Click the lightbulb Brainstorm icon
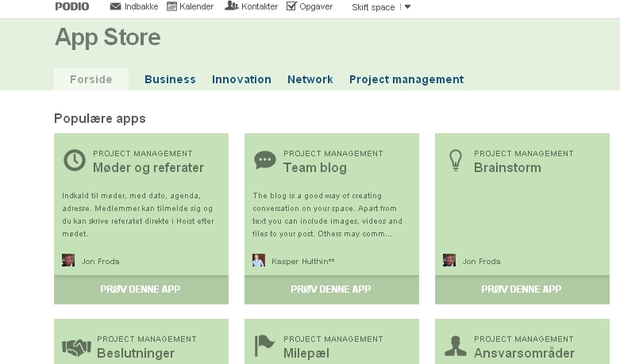 coord(456,160)
